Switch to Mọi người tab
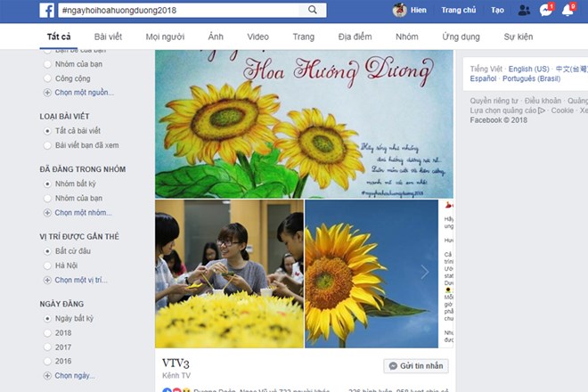The width and height of the screenshot is (588, 392). pyautogui.click(x=165, y=37)
